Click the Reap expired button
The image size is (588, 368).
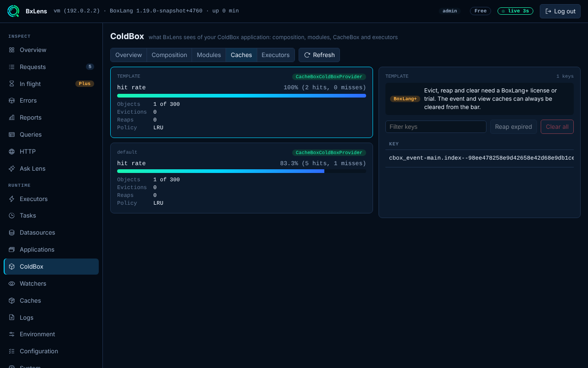point(513,126)
